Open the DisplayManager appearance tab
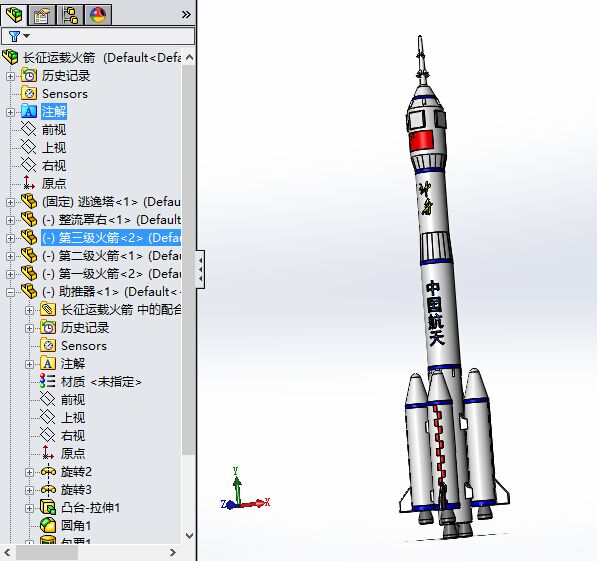 98,15
